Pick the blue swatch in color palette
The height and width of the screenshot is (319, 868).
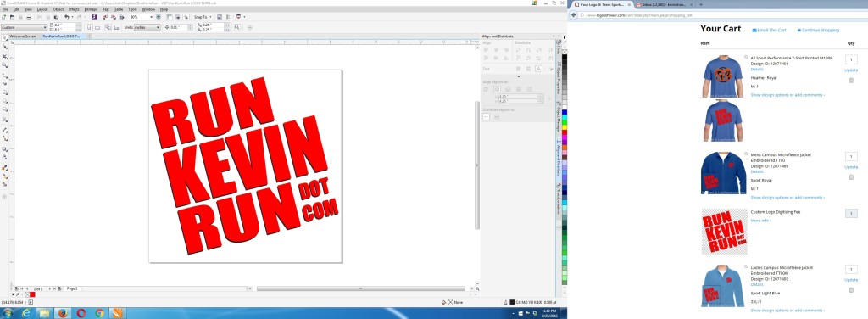[564, 113]
